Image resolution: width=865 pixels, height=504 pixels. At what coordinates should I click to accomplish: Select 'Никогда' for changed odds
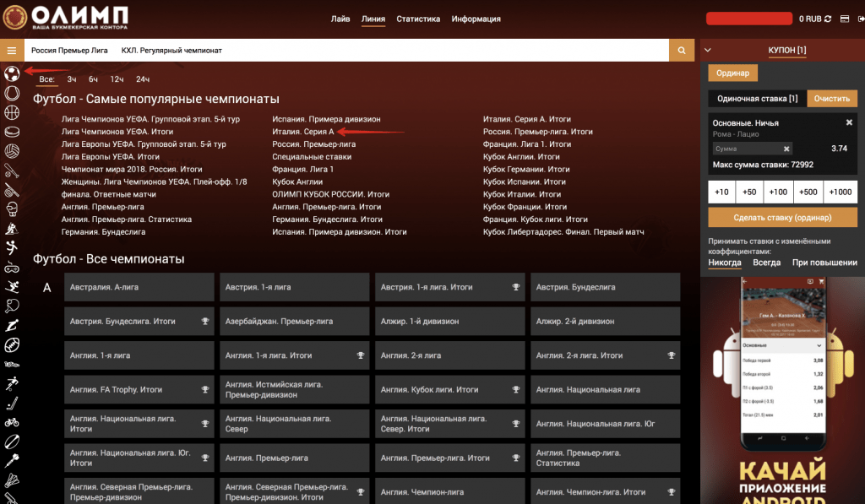pyautogui.click(x=725, y=263)
